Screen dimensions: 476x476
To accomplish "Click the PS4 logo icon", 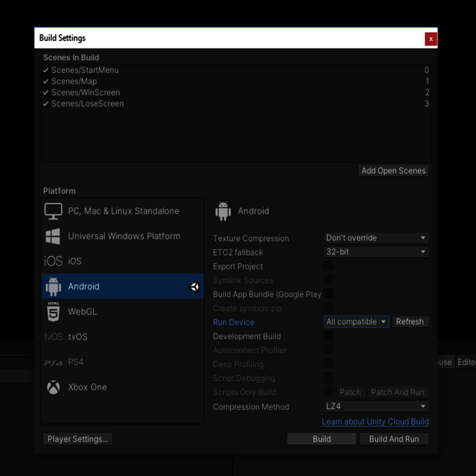I will tap(53, 363).
